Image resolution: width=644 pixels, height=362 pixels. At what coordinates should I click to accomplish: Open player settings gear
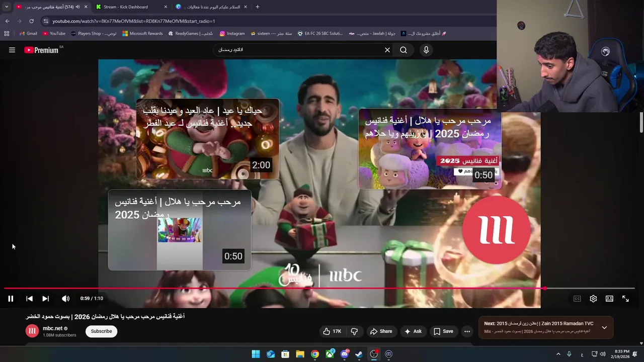click(593, 299)
